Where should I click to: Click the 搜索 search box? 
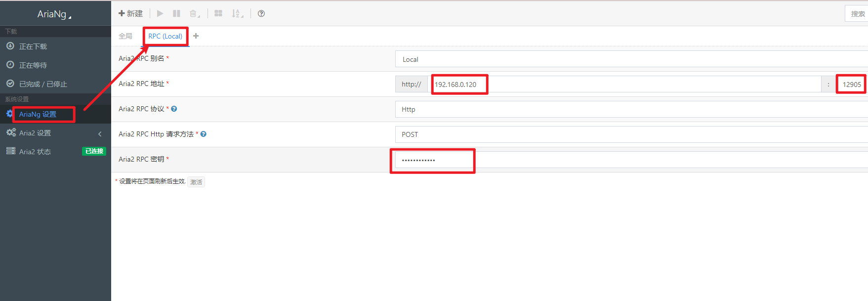click(857, 14)
